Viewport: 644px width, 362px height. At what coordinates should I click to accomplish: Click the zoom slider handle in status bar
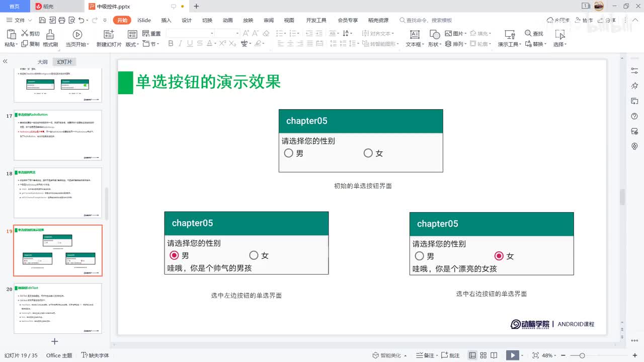(582, 355)
